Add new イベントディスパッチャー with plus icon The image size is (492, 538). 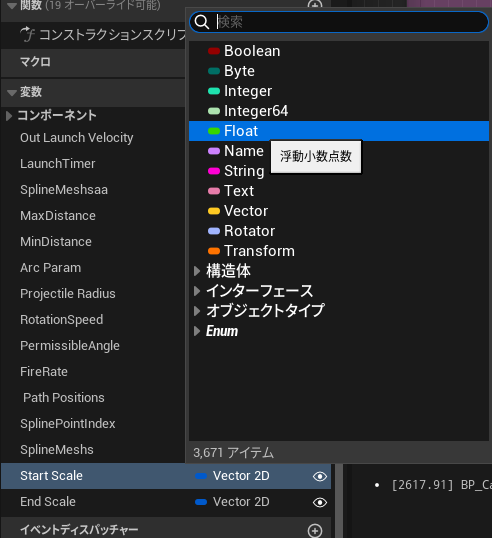(315, 530)
